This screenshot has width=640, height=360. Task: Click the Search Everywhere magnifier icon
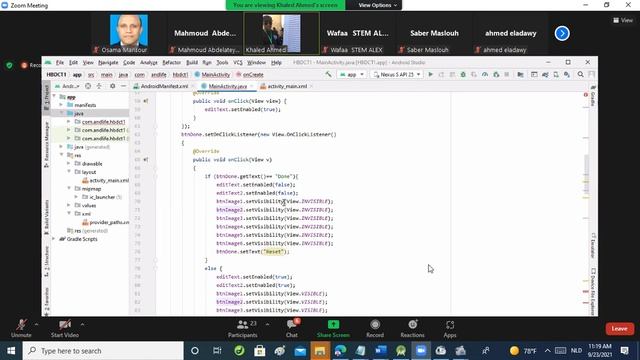tap(580, 75)
